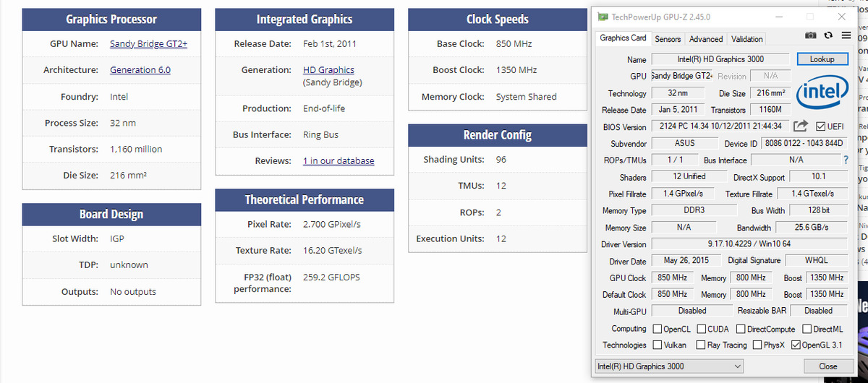Click the Subvendor ASUS field

click(685, 143)
